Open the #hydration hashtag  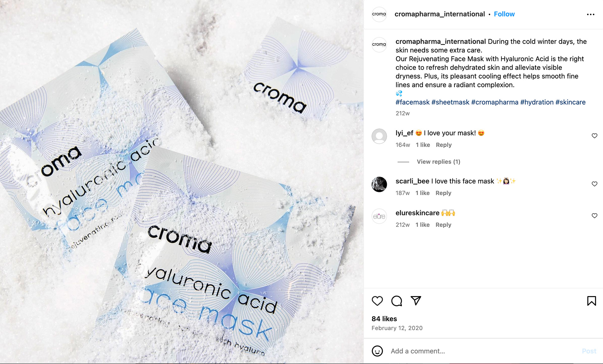pyautogui.click(x=537, y=102)
